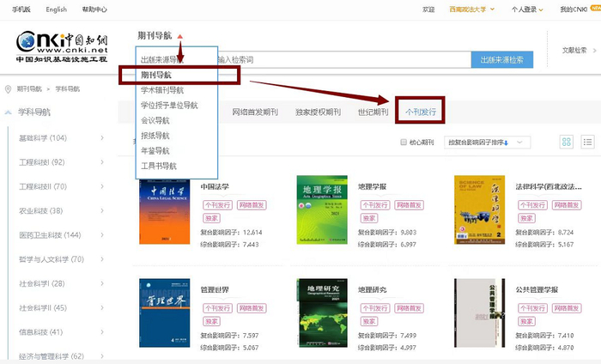Click 期刊导航 breadcrumb link
Viewport: 601px width, 364px height.
(29, 89)
